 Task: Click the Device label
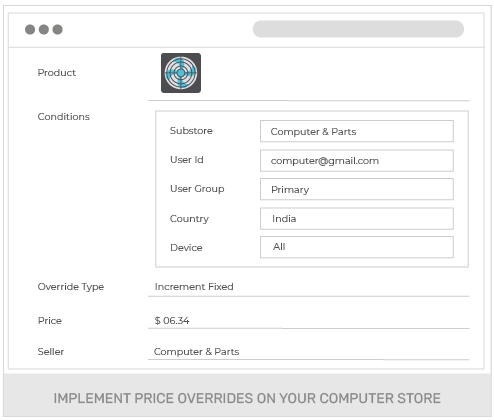click(186, 248)
